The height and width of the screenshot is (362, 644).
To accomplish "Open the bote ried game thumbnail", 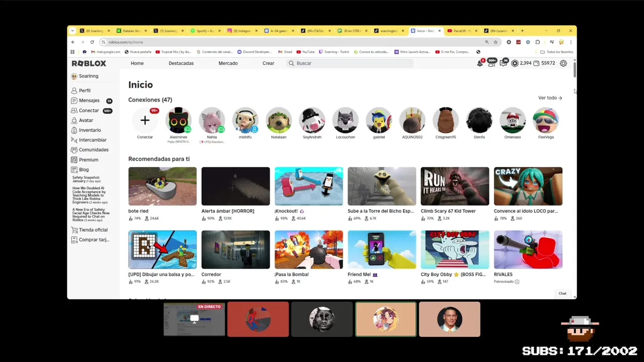I will click(163, 186).
